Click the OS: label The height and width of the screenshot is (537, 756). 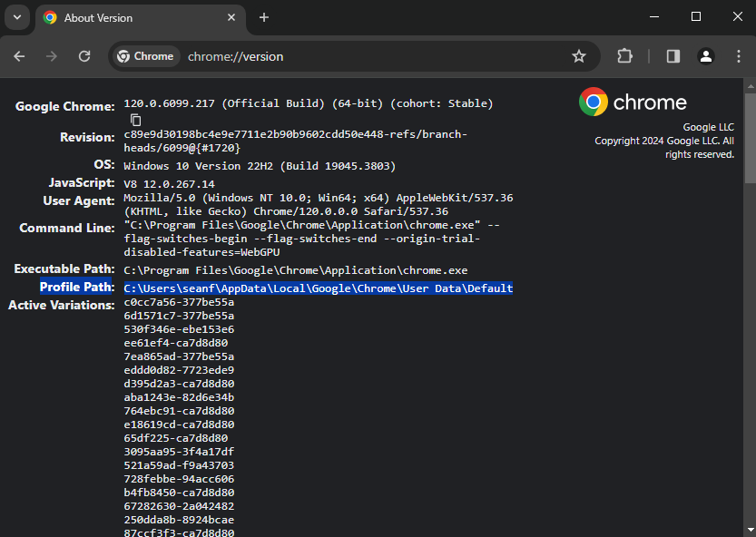point(104,164)
